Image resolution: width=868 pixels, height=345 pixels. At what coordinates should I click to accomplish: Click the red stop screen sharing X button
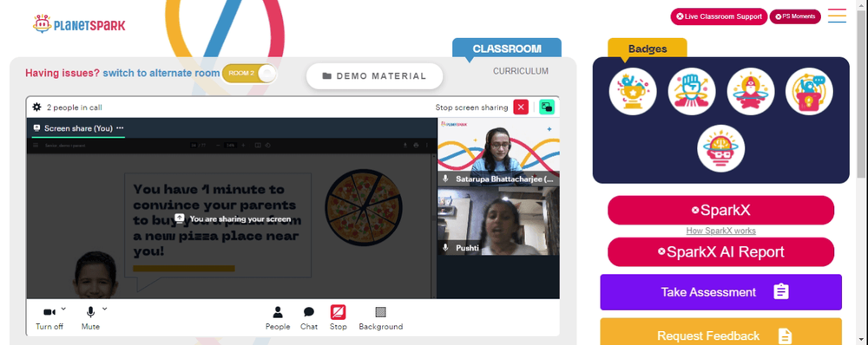(521, 107)
